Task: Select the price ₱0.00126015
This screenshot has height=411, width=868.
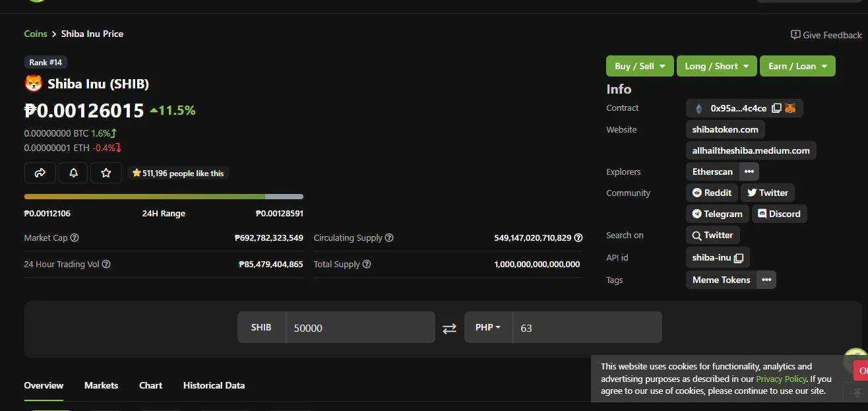Action: (x=84, y=111)
